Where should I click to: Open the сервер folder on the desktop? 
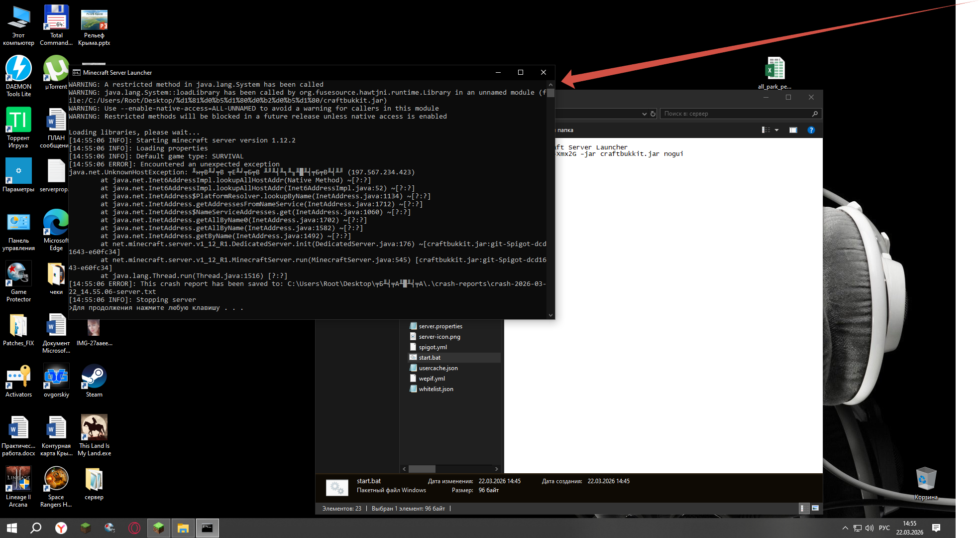[x=94, y=483]
